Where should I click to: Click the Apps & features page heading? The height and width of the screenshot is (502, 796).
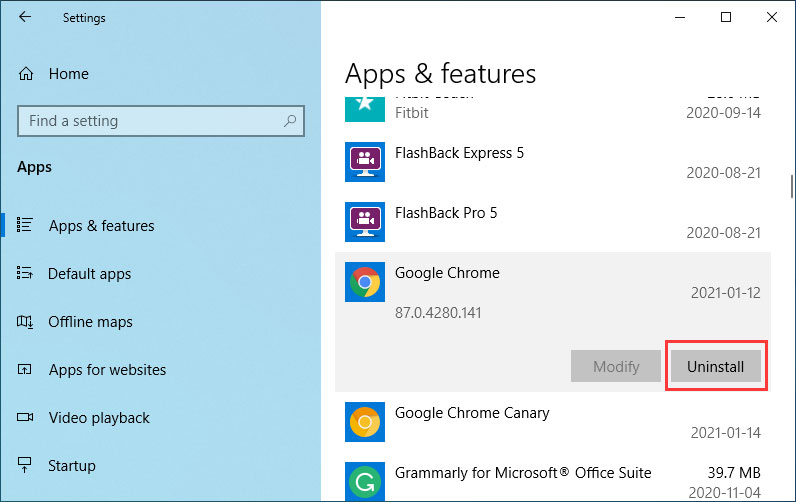pyautogui.click(x=440, y=74)
